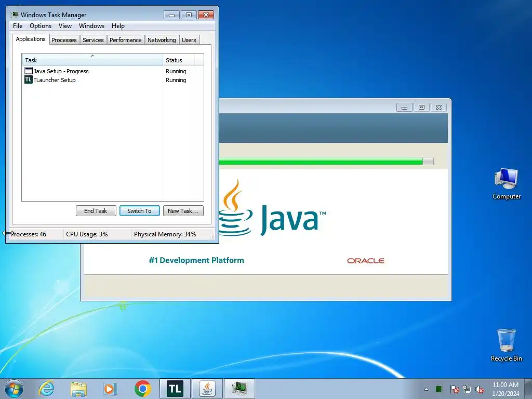Click the Java coffee cup logo
This screenshot has width=532, height=399.
click(x=235, y=208)
